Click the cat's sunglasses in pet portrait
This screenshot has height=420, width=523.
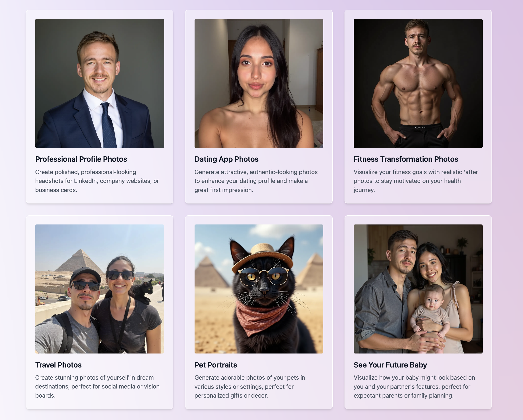[x=264, y=276]
